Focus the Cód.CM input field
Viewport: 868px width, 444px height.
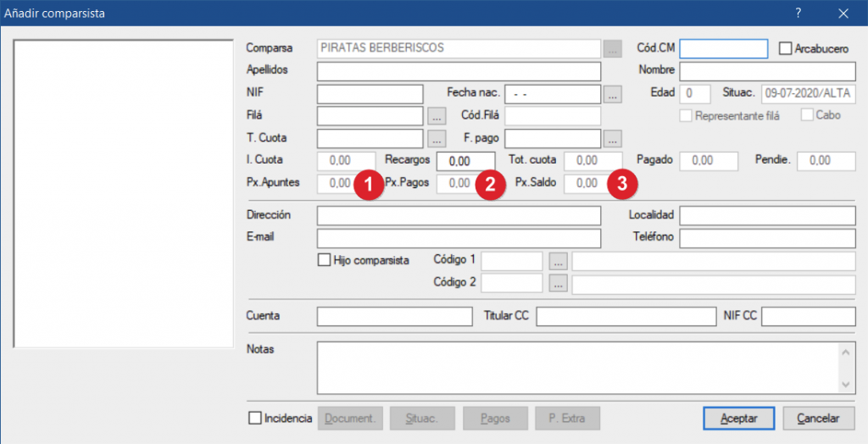(723, 49)
